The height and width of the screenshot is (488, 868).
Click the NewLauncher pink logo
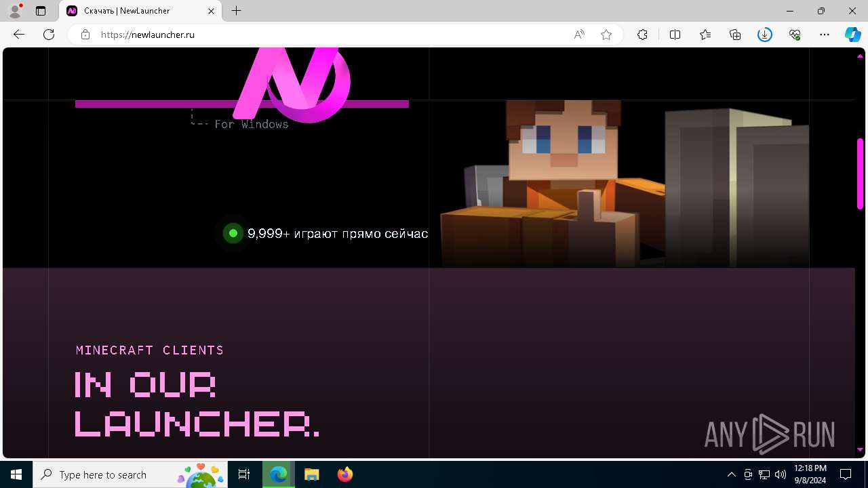click(x=292, y=85)
